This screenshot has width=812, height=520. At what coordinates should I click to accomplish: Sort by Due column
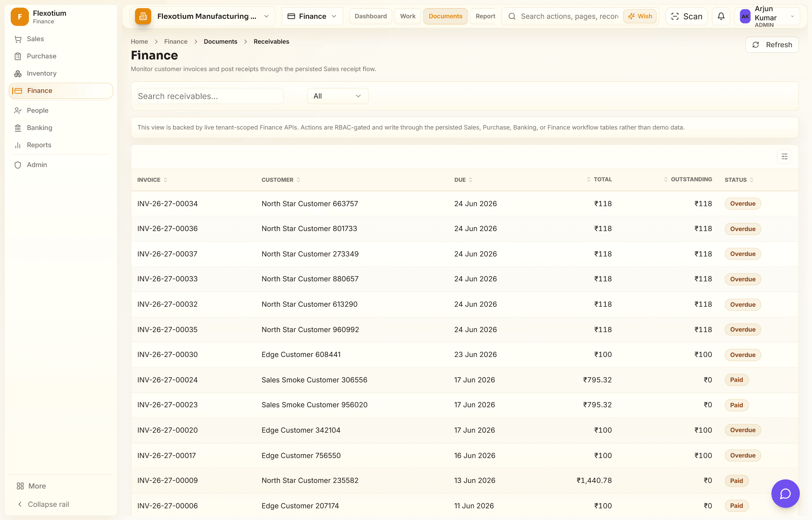(463, 180)
